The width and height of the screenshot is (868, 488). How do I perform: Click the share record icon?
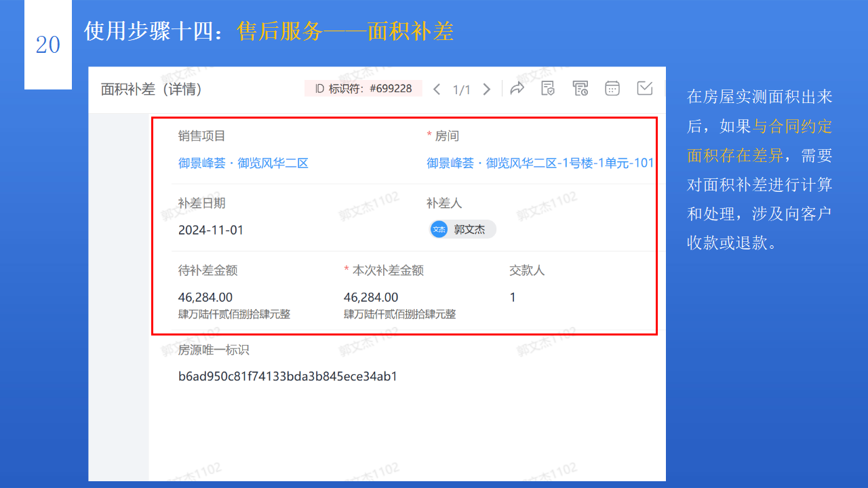517,87
